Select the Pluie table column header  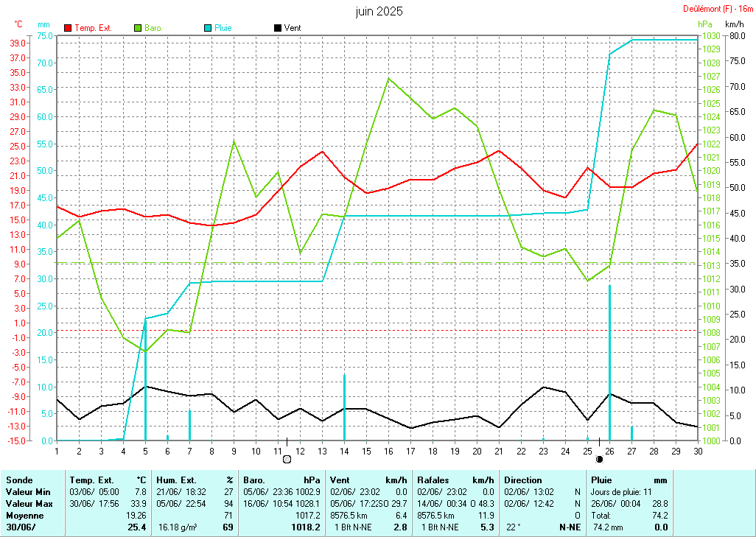tap(602, 480)
